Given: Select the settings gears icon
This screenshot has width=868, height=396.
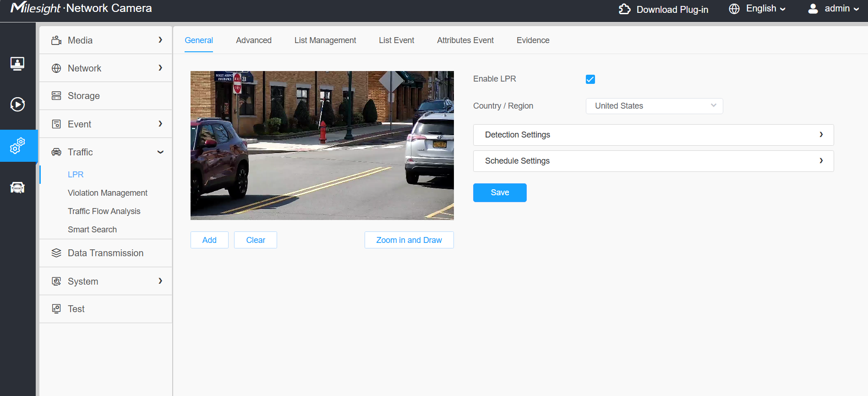Looking at the screenshot, I should pyautogui.click(x=17, y=146).
